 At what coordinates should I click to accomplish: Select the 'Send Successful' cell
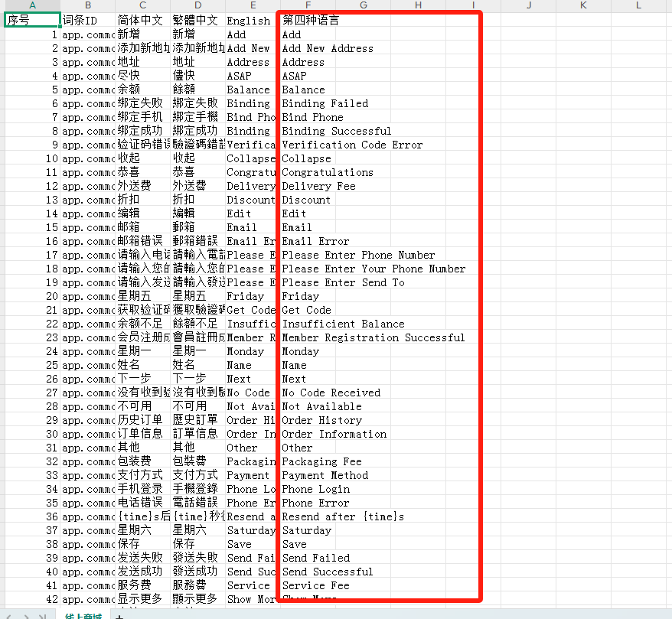(x=308, y=572)
